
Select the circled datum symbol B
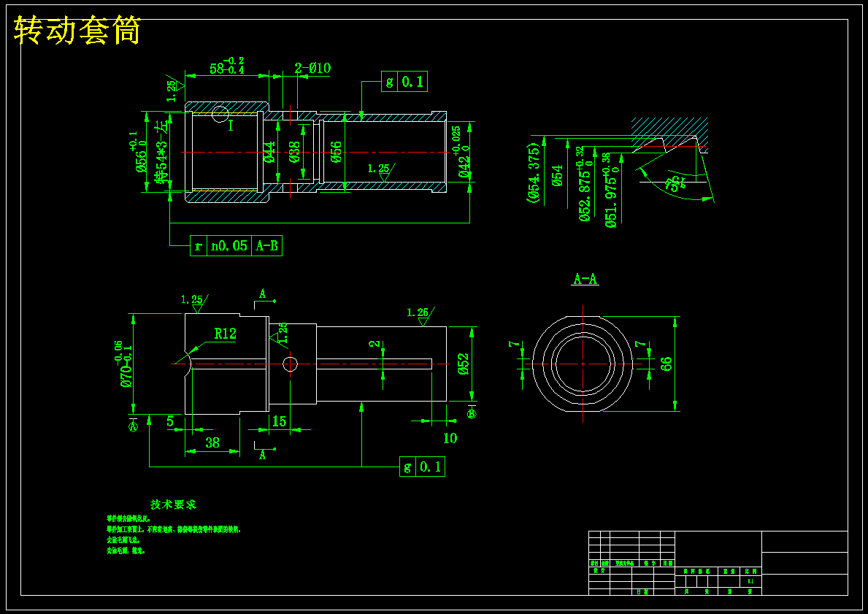tap(472, 413)
